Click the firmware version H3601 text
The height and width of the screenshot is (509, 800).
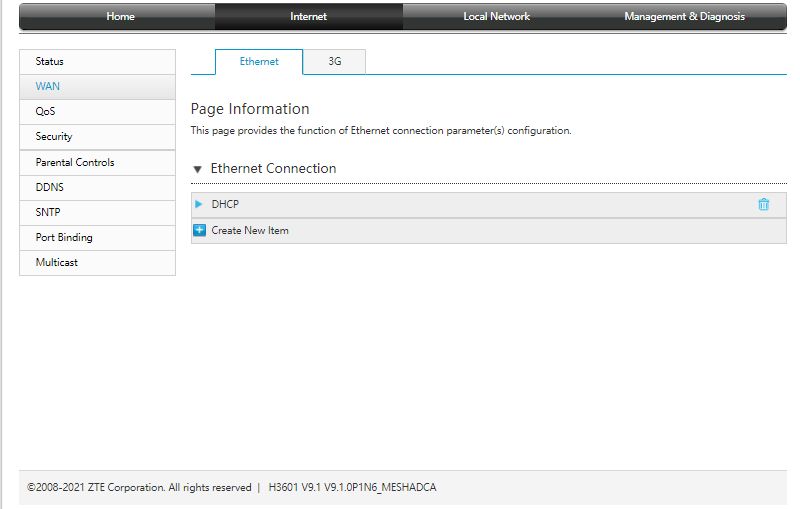(x=352, y=487)
